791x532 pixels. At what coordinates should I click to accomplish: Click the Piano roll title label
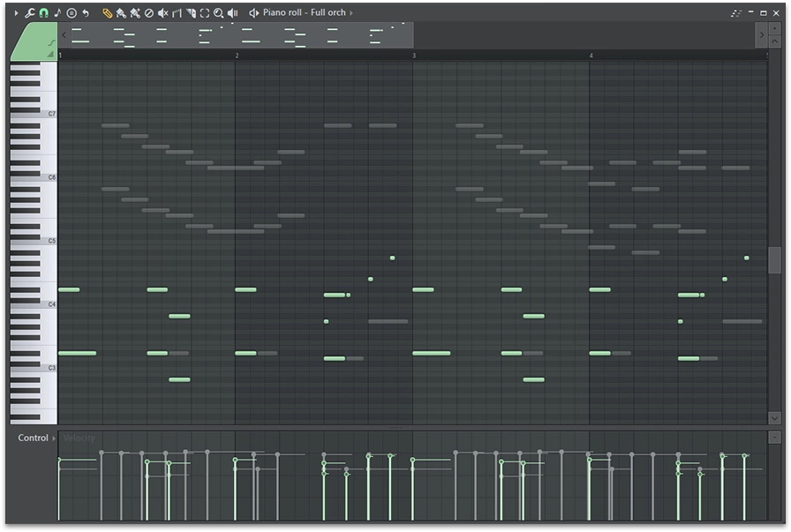[x=281, y=13]
